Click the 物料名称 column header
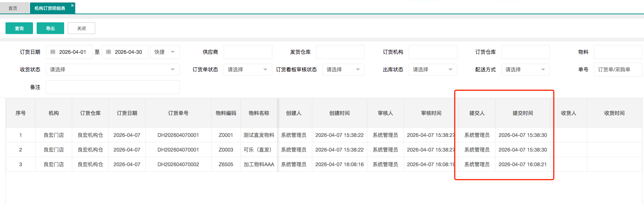Image resolution: width=644 pixels, height=205 pixels. 259,113
